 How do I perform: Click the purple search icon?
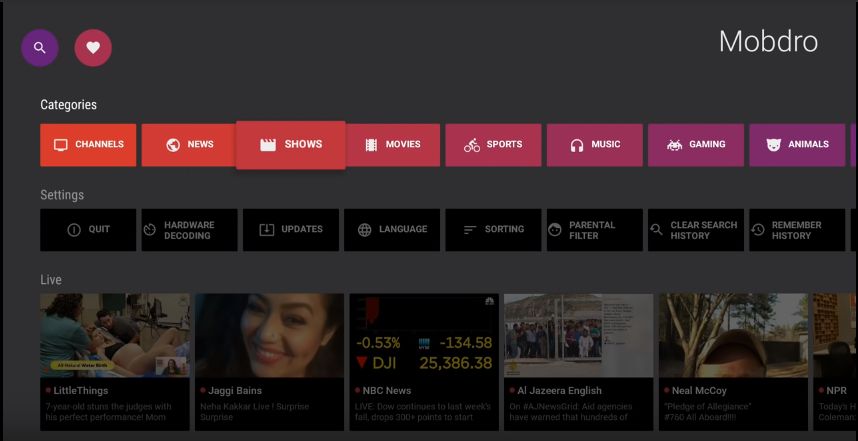[40, 47]
